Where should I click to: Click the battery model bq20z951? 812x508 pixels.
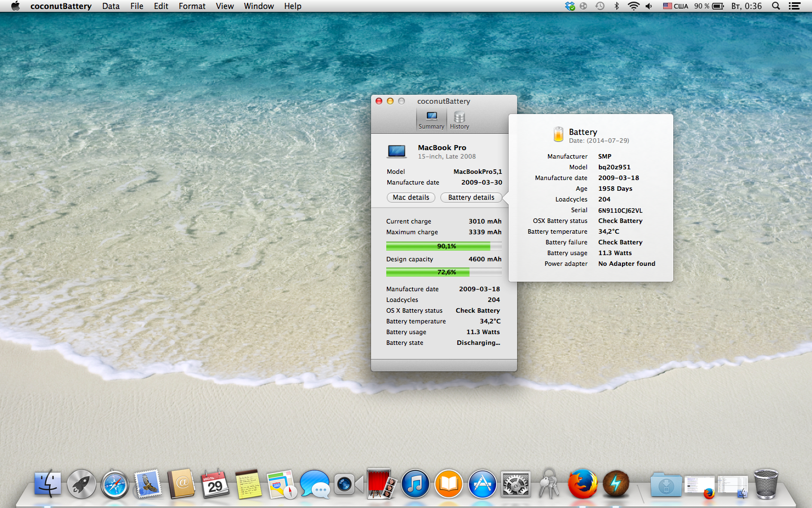614,167
